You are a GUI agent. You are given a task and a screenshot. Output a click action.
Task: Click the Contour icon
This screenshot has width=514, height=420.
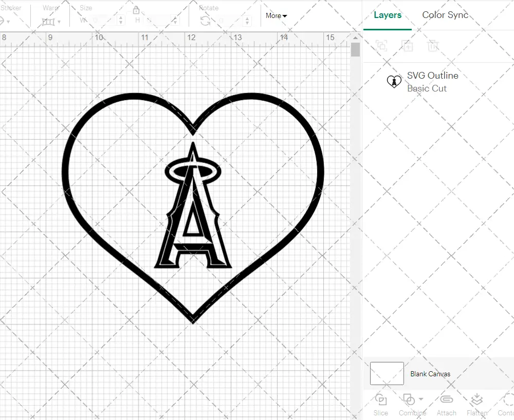click(508, 400)
